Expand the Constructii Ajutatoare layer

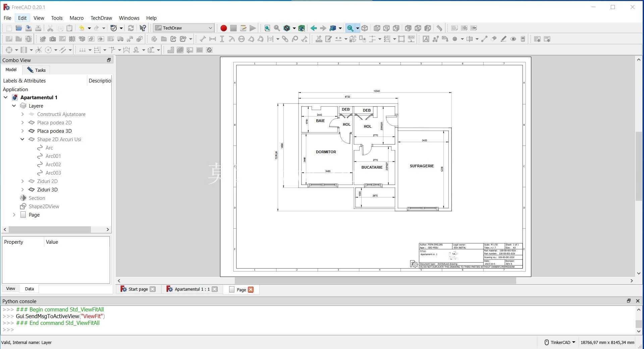[x=22, y=114]
